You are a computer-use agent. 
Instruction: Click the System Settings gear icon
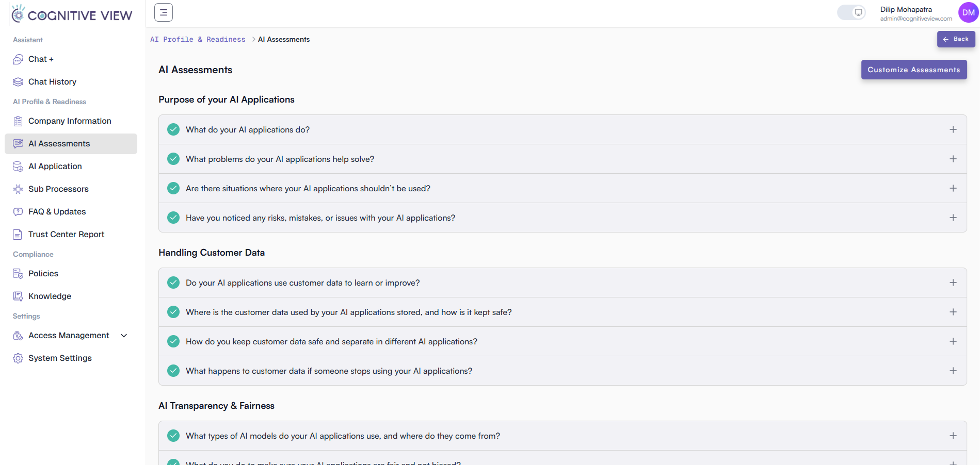(x=18, y=358)
